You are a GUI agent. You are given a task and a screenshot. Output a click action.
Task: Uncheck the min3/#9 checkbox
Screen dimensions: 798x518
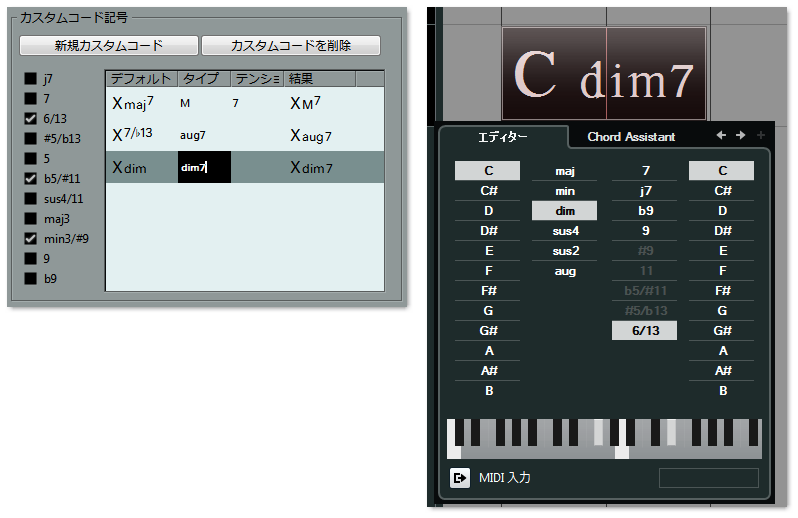click(x=31, y=239)
